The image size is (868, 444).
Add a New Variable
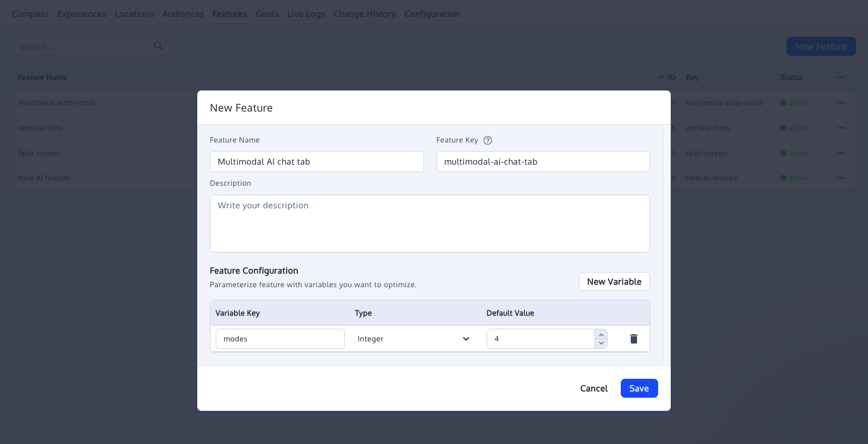[x=614, y=281]
